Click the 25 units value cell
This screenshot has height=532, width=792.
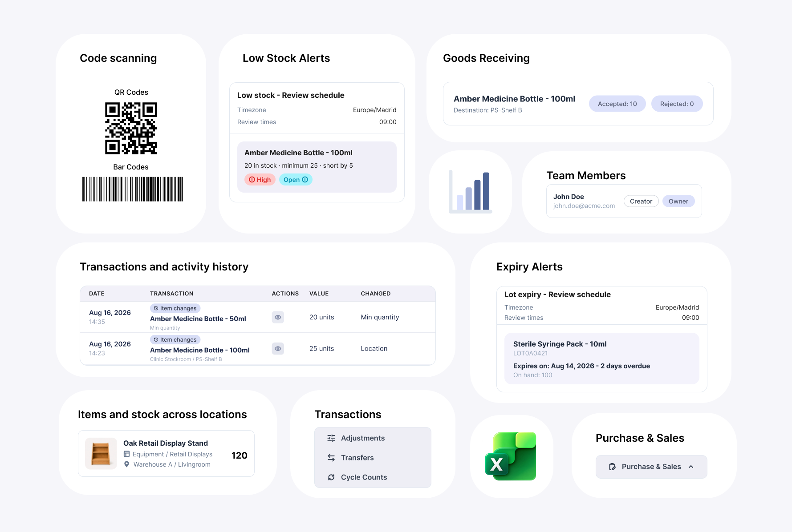click(x=322, y=349)
